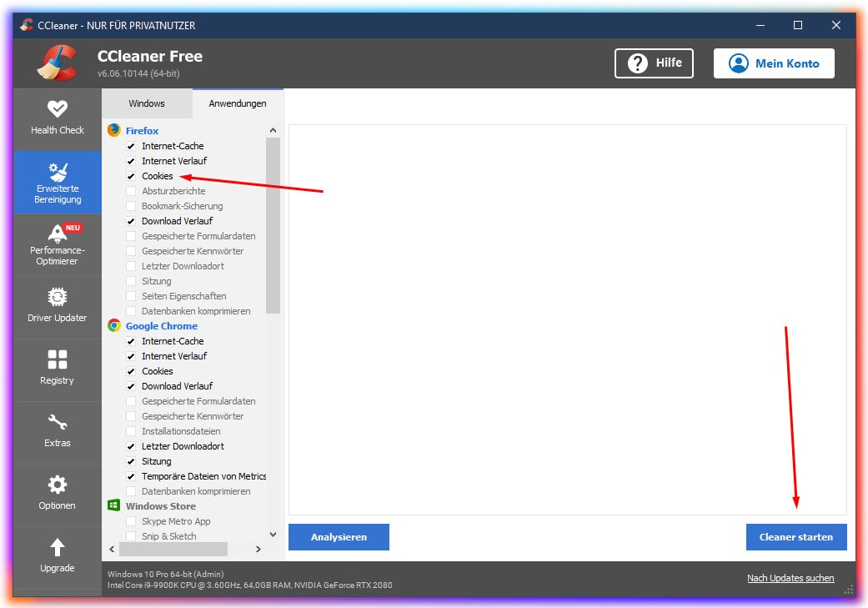The width and height of the screenshot is (868, 608).
Task: Uncheck Firefox Internet Verlauf
Action: click(131, 161)
